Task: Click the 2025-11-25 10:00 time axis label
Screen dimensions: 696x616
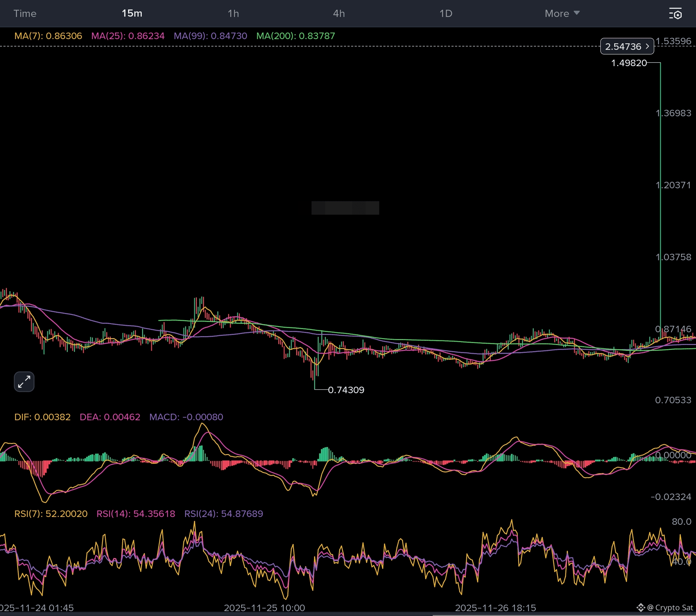Action: point(264,608)
